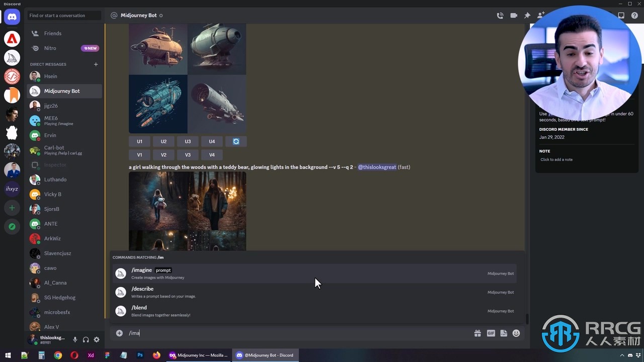The height and width of the screenshot is (362, 644).
Task: Open the Help question mark icon
Action: pyautogui.click(x=634, y=16)
